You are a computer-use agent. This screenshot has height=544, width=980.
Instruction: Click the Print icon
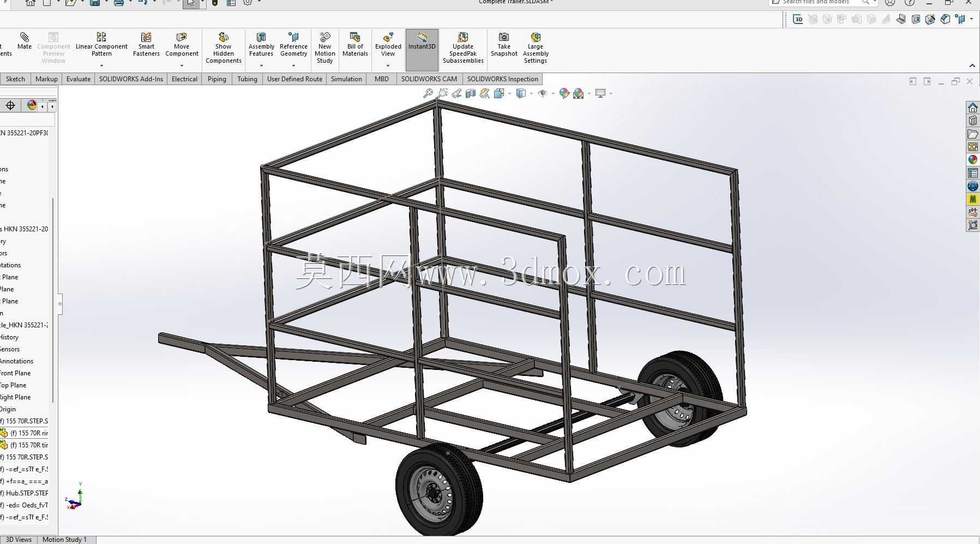click(x=118, y=2)
